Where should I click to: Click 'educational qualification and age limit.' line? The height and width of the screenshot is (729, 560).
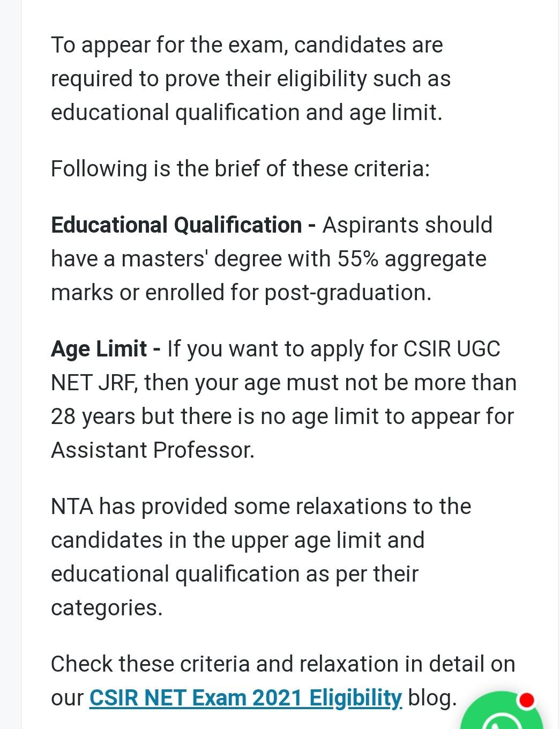[x=247, y=113]
